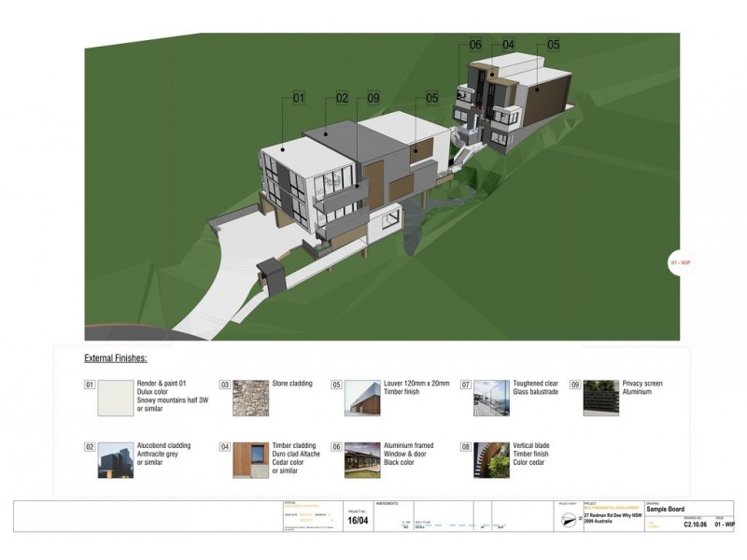Click the 01 callout tag above the building

tap(300, 98)
